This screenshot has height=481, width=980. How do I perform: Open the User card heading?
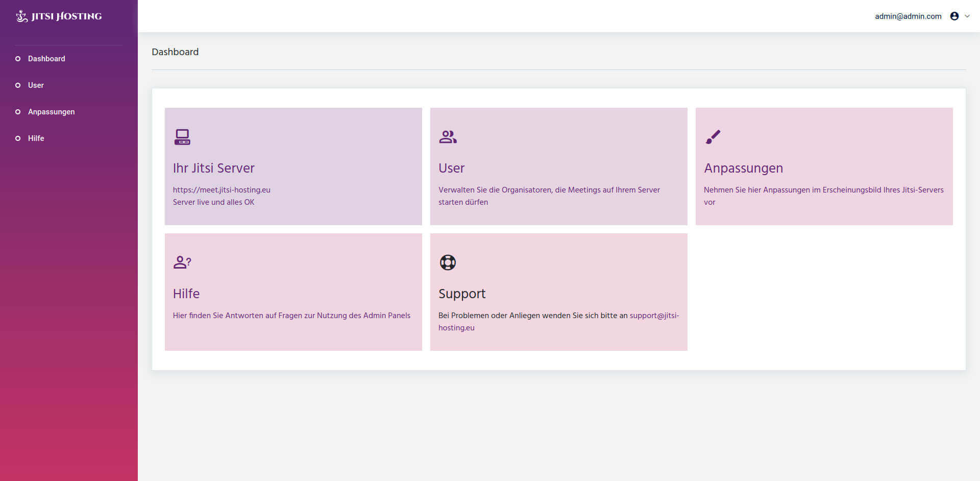click(451, 168)
